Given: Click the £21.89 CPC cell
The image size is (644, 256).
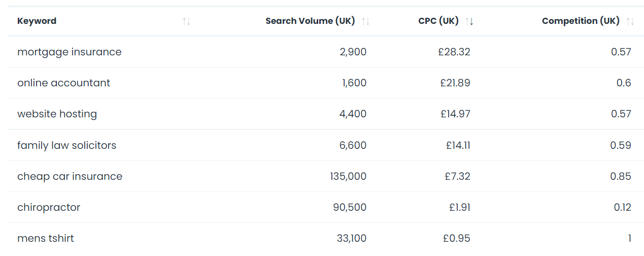Looking at the screenshot, I should [x=455, y=83].
